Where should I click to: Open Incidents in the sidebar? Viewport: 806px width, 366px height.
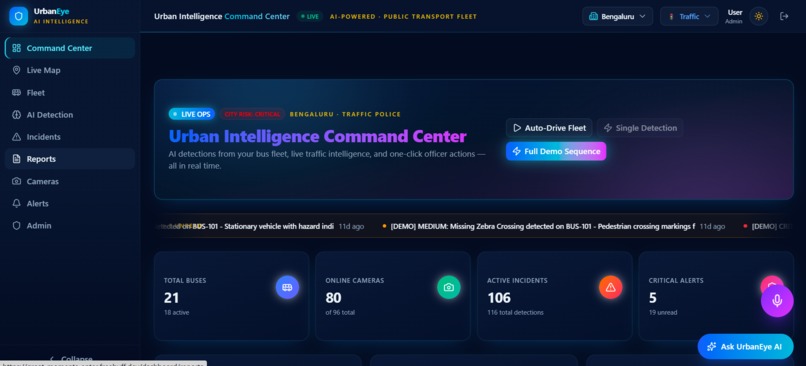tap(70, 137)
